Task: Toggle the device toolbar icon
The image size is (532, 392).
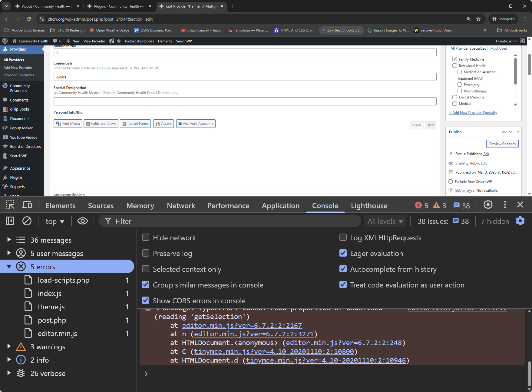Action: point(27,205)
